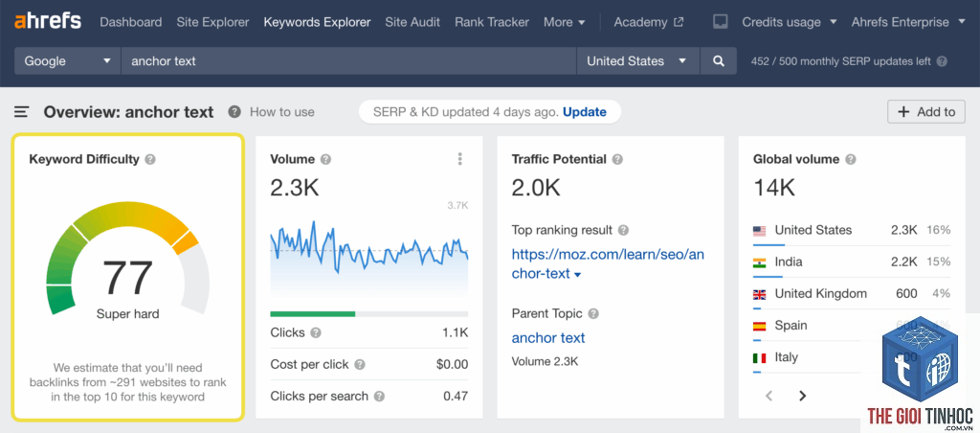Click help icon next to Global volume
Screen dimensions: 980x433
[x=851, y=160]
